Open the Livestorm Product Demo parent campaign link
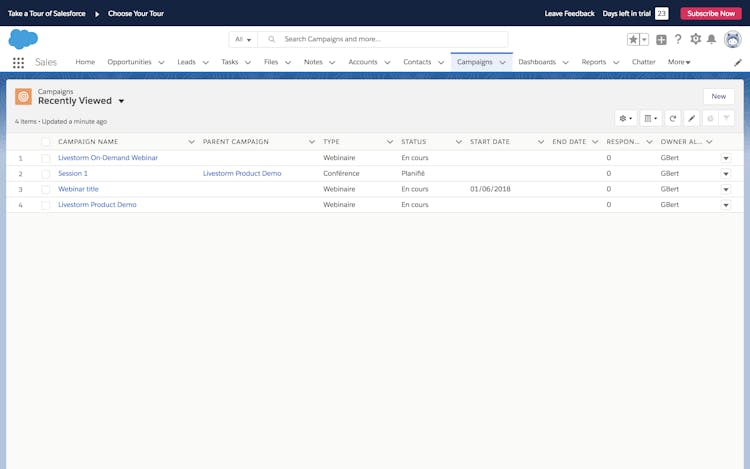This screenshot has width=750, height=469. click(x=242, y=173)
